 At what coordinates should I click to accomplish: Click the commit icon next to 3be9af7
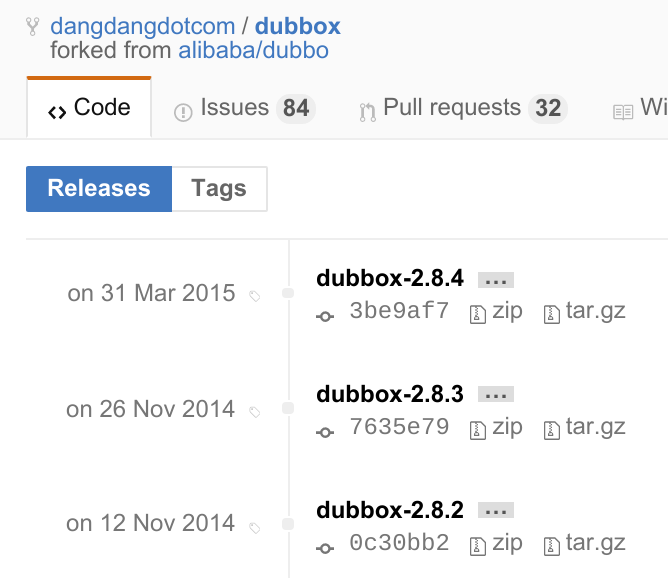coord(324,316)
